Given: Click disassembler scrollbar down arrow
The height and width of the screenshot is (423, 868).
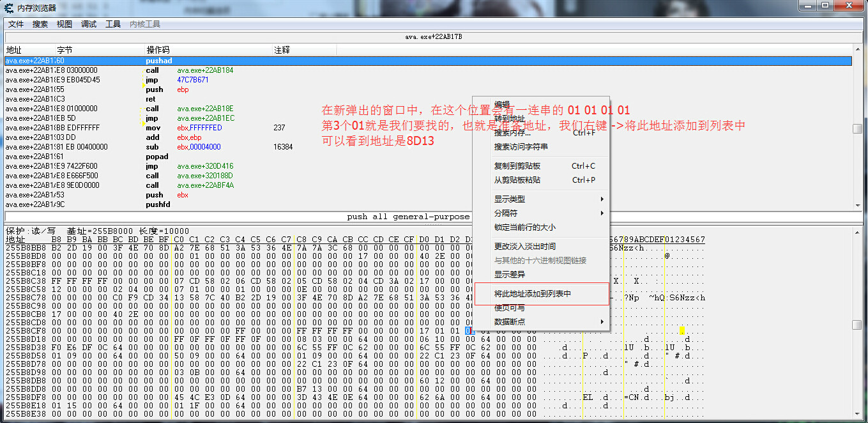Looking at the screenshot, I should point(858,204).
